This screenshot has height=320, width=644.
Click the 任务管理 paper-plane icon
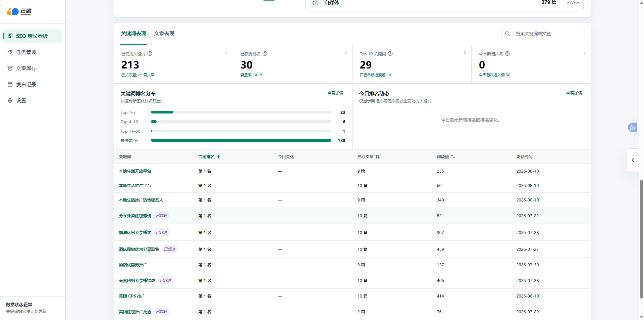[10, 52]
